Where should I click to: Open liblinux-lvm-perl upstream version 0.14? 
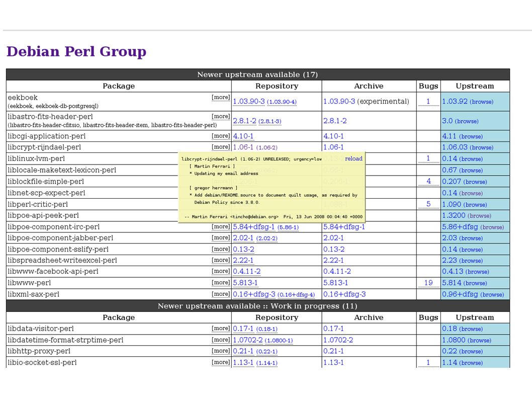pyautogui.click(x=450, y=158)
